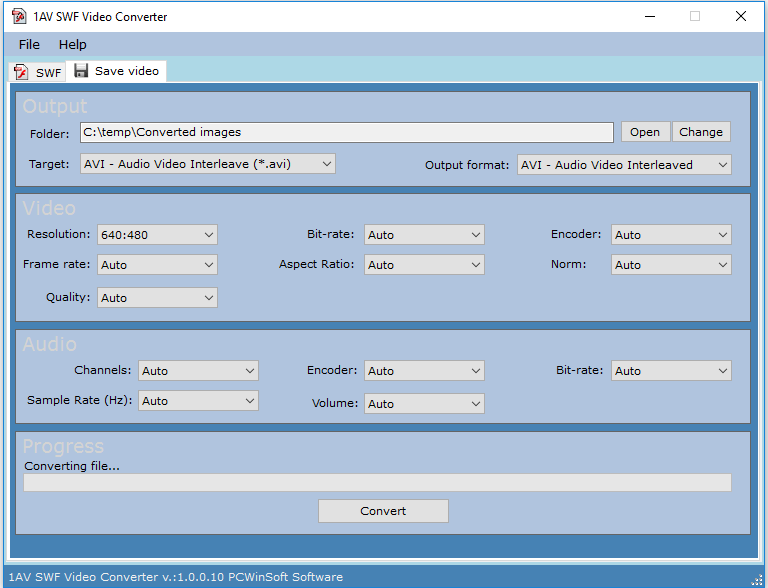
Task: Open the audio Volume dropdown
Action: click(424, 404)
